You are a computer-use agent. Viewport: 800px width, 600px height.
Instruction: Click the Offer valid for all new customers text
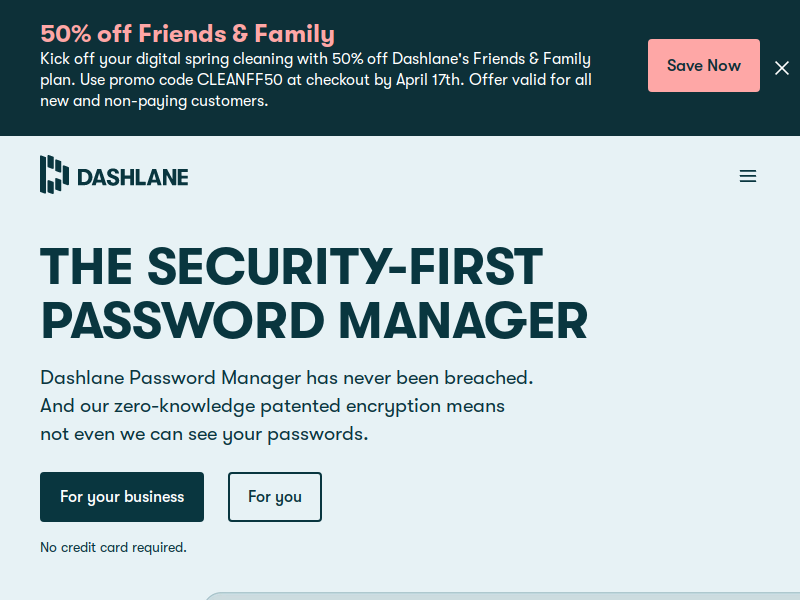[x=531, y=80]
